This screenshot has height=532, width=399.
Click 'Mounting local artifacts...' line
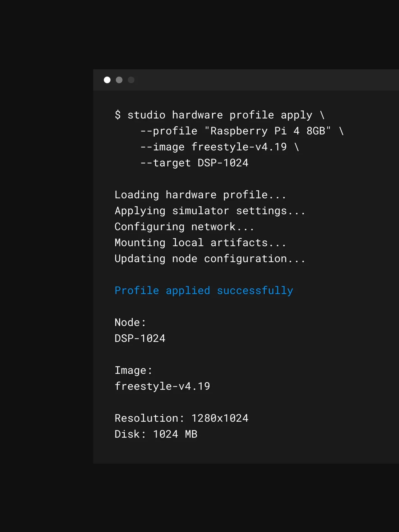200,243
